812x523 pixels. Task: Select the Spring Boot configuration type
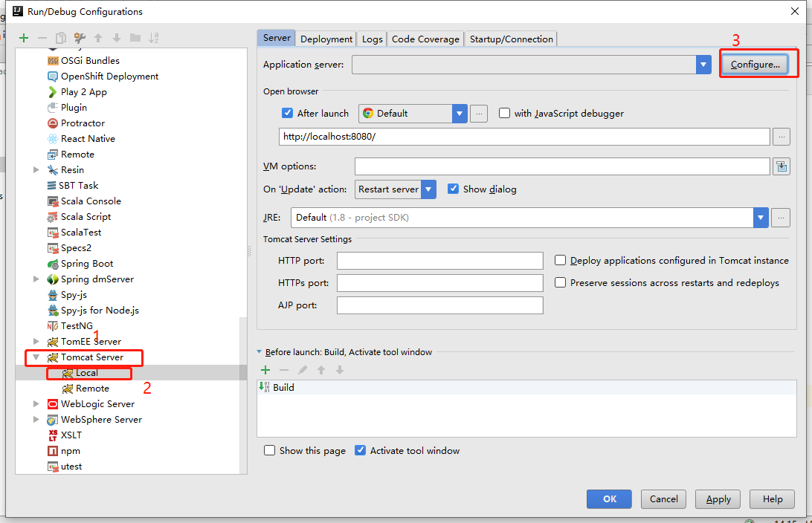point(87,264)
